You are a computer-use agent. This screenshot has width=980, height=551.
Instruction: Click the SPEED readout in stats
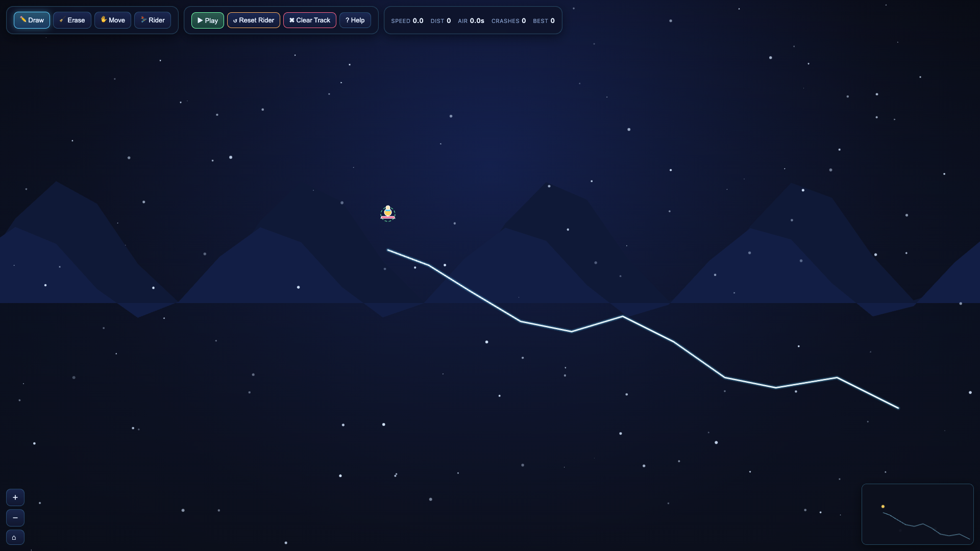(407, 21)
